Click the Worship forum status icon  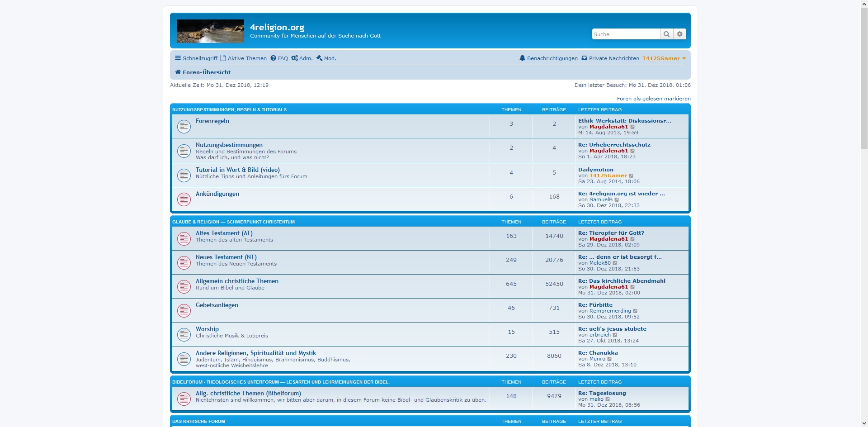(184, 334)
